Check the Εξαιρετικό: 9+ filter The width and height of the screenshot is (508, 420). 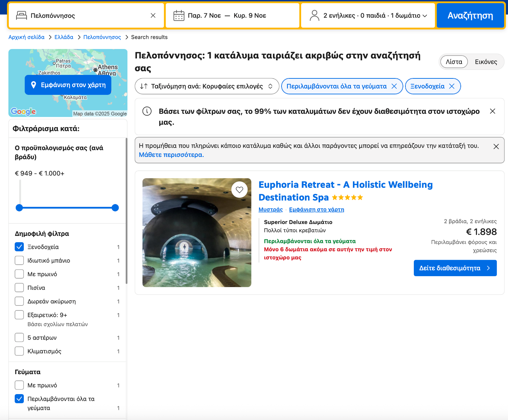(19, 315)
